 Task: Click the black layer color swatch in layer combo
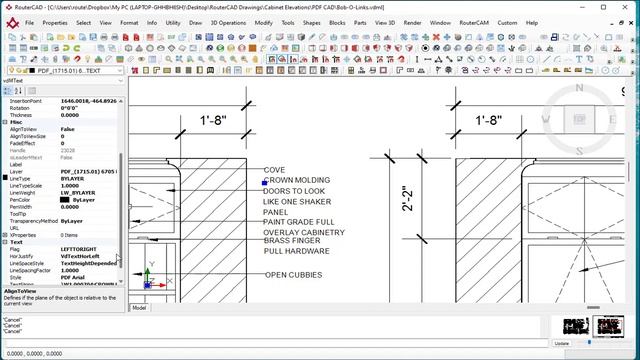(32, 71)
